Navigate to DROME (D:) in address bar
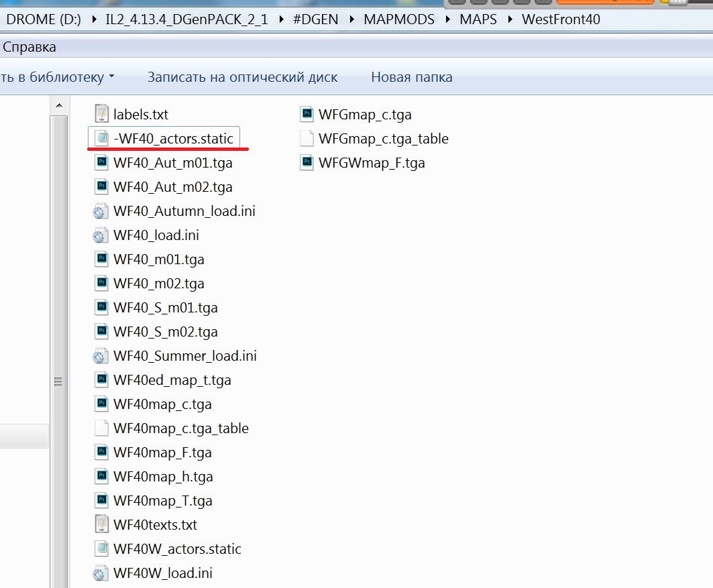Image resolution: width=713 pixels, height=588 pixels. 44,19
